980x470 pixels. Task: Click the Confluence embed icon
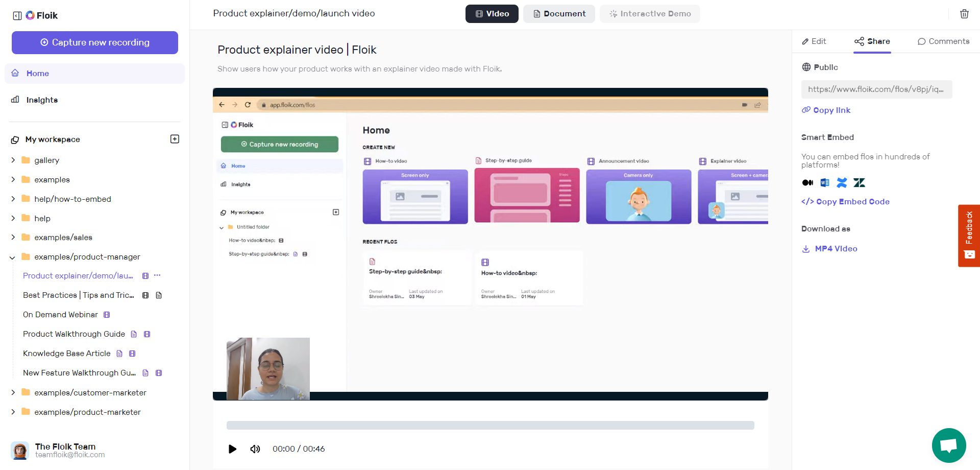click(842, 182)
